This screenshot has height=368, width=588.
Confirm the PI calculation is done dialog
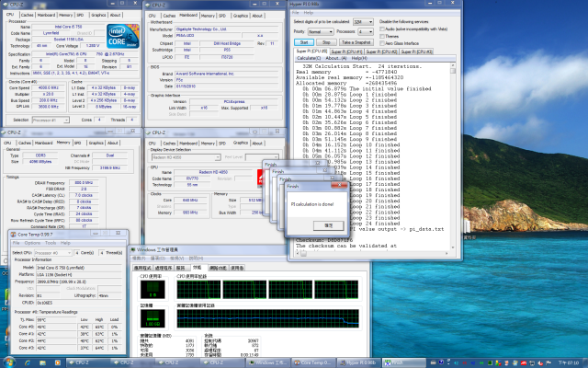click(329, 225)
